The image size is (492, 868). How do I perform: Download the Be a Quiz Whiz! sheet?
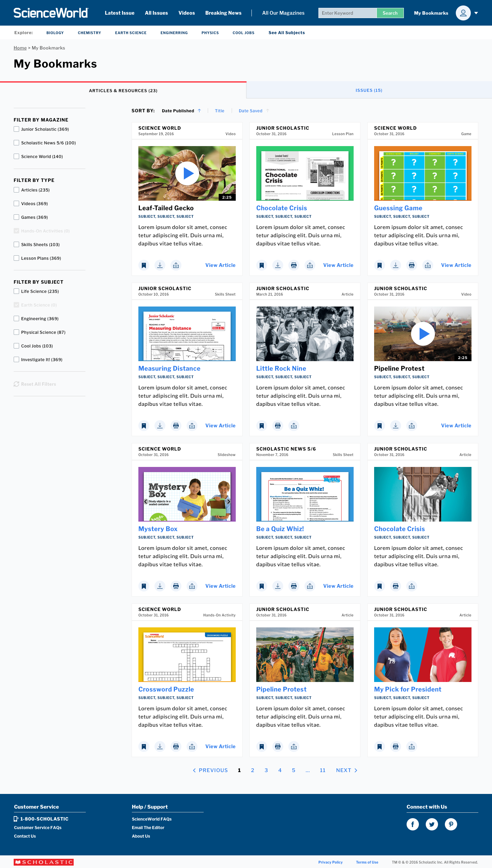(x=278, y=586)
